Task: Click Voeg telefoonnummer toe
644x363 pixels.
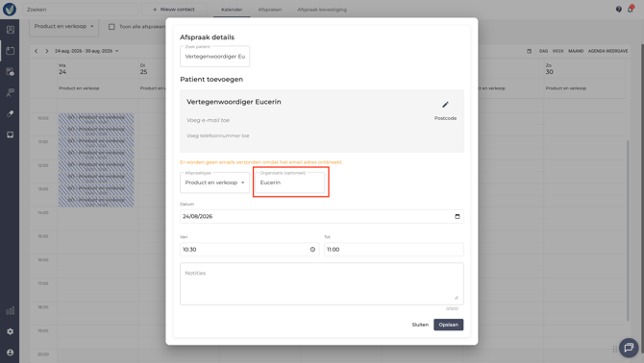Action: pyautogui.click(x=218, y=135)
